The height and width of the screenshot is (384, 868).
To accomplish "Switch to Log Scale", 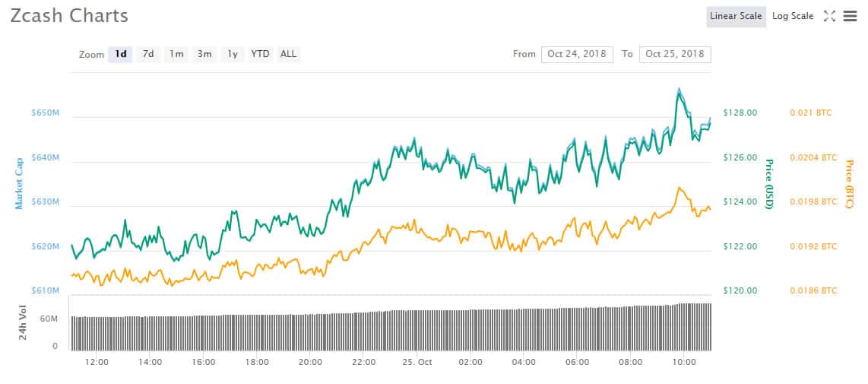I will 793,17.
